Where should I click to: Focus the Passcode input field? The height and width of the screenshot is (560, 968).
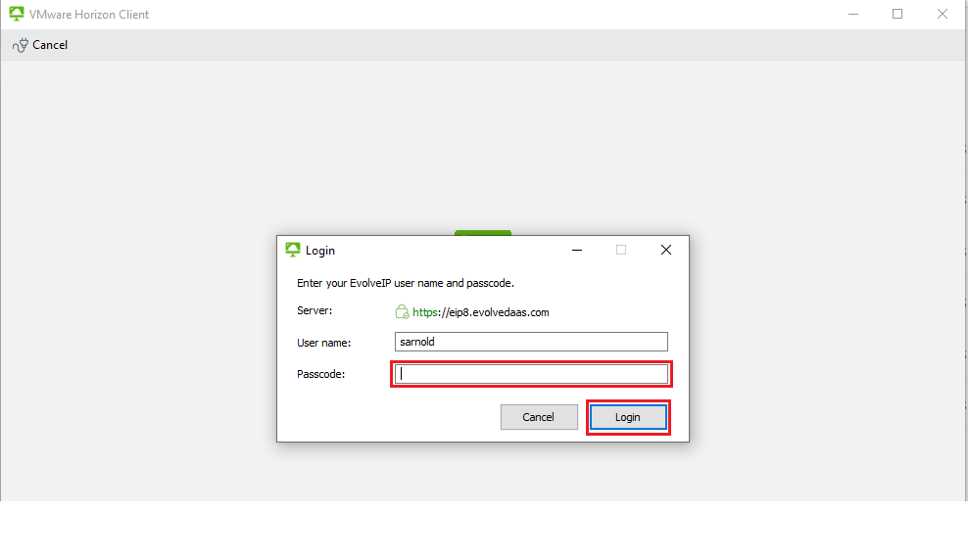coord(531,374)
